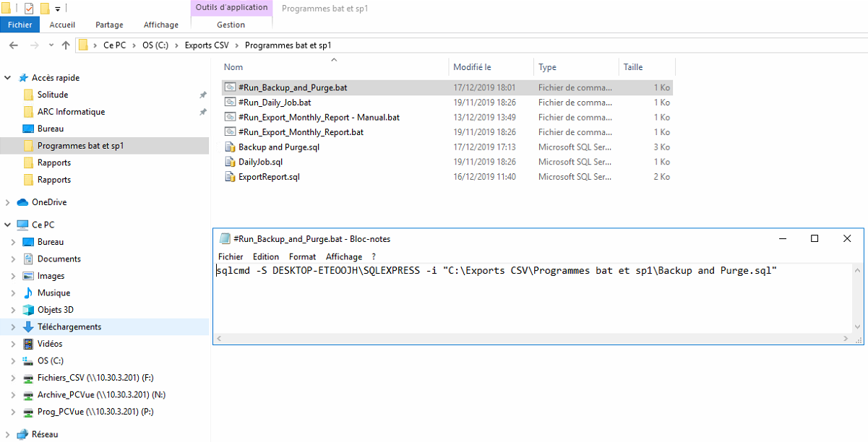Click the Objets 3D cube icon
Image resolution: width=868 pixels, height=442 pixels.
pos(28,310)
